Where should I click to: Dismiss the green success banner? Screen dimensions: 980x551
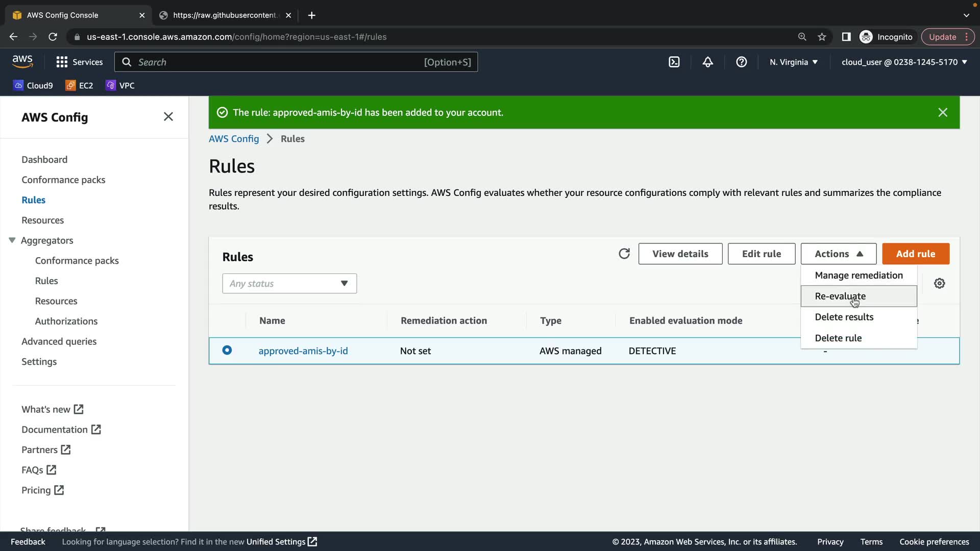click(942, 112)
